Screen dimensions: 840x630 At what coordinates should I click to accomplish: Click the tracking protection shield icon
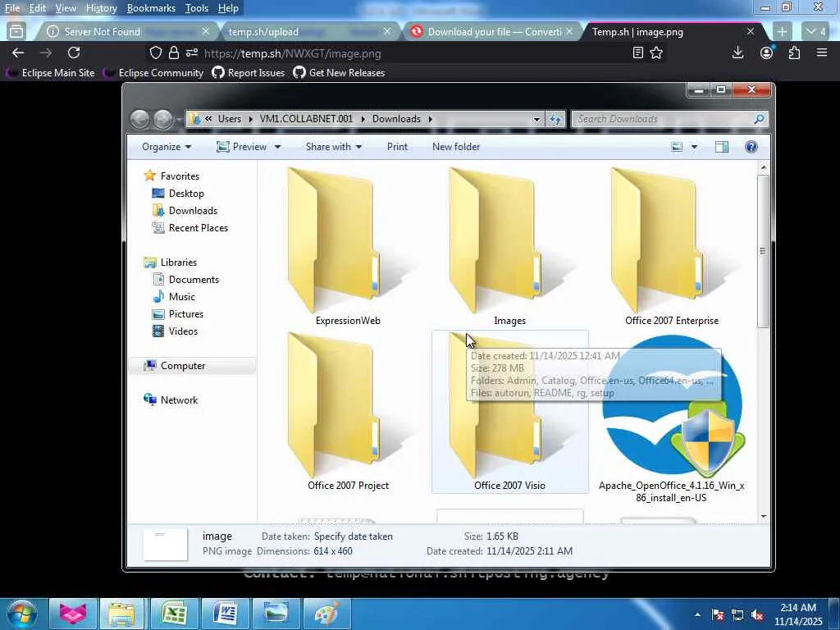coord(155,52)
